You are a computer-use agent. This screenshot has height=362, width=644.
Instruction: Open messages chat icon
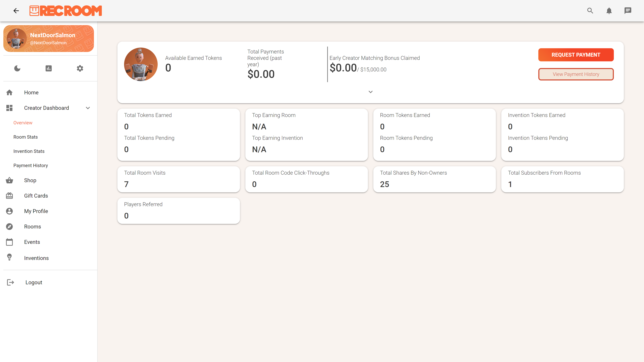pos(628,10)
